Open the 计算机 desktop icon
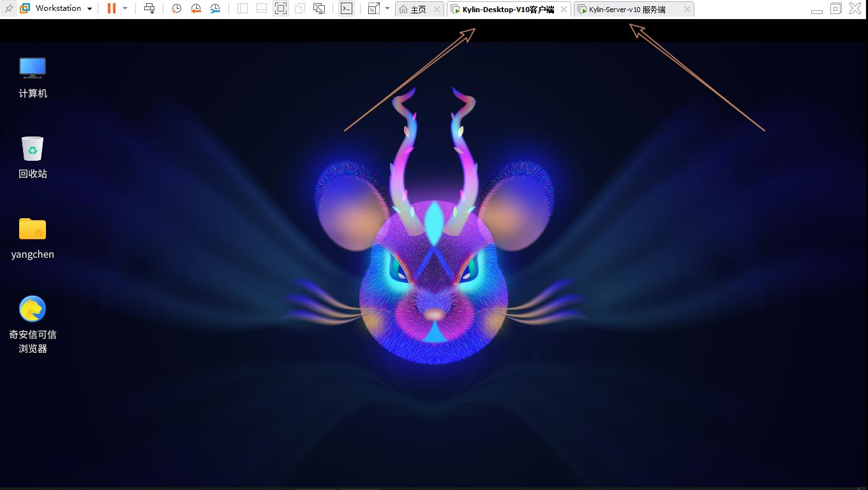 coord(33,77)
